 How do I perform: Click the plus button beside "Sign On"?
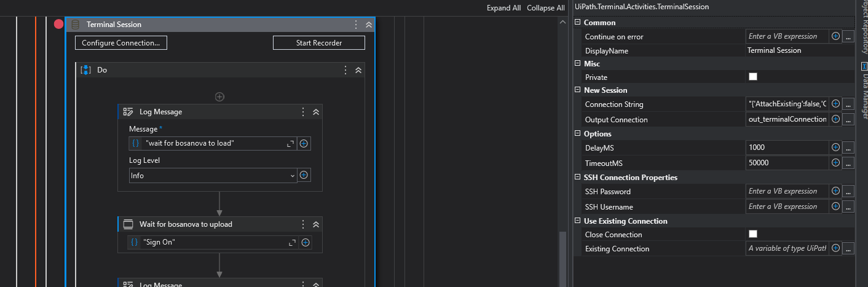tap(306, 242)
